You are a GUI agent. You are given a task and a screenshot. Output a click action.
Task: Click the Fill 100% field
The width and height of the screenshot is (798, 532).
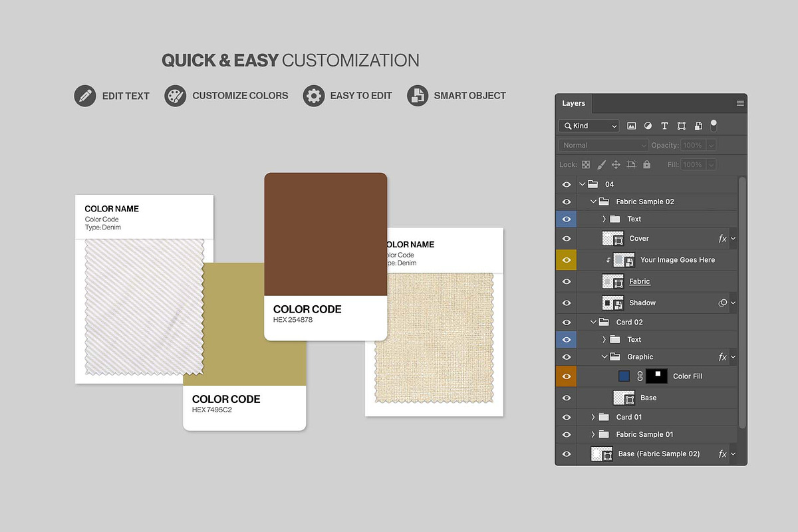692,164
